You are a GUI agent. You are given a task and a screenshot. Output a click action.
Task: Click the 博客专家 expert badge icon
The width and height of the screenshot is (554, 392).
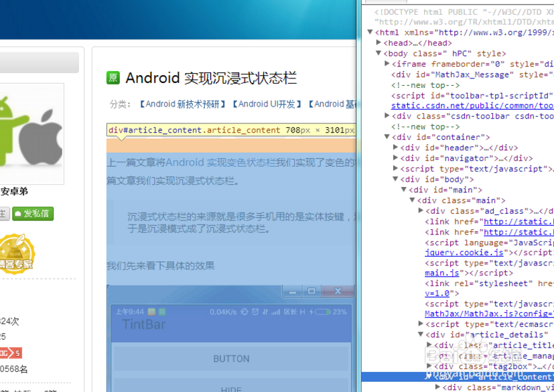17,253
